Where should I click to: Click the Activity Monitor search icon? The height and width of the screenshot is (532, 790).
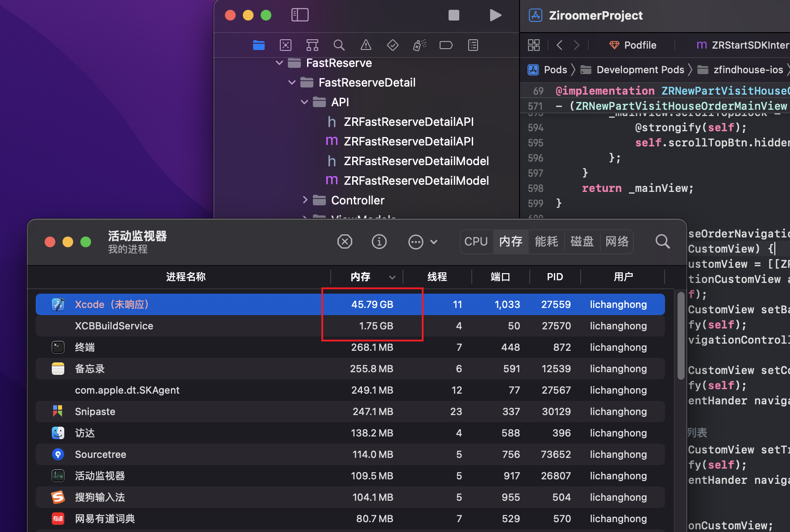662,242
